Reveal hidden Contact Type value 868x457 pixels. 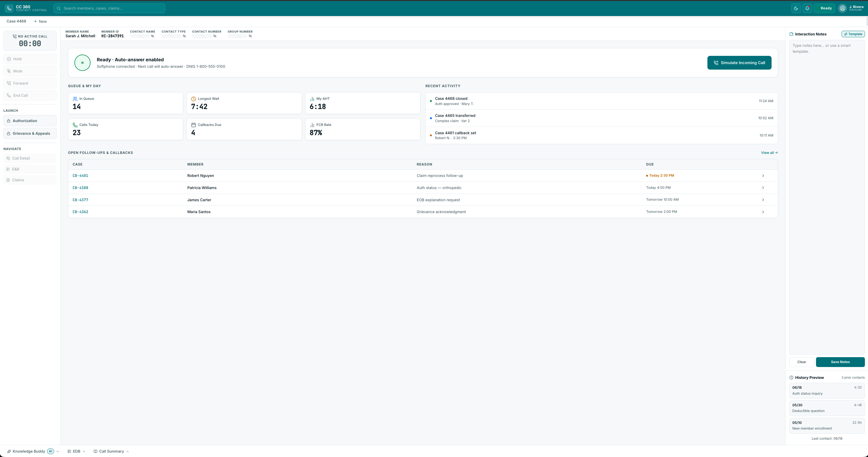(x=184, y=36)
